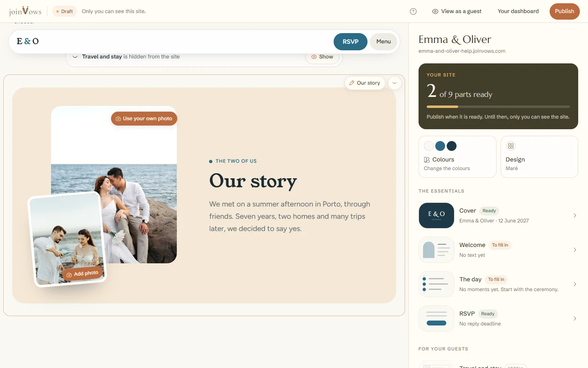Open the Cover section thumbnail icon
588x368 pixels.
point(437,215)
